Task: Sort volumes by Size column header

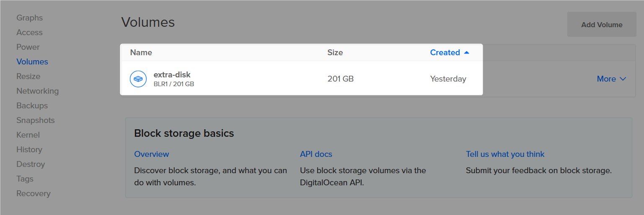Action: click(x=335, y=53)
